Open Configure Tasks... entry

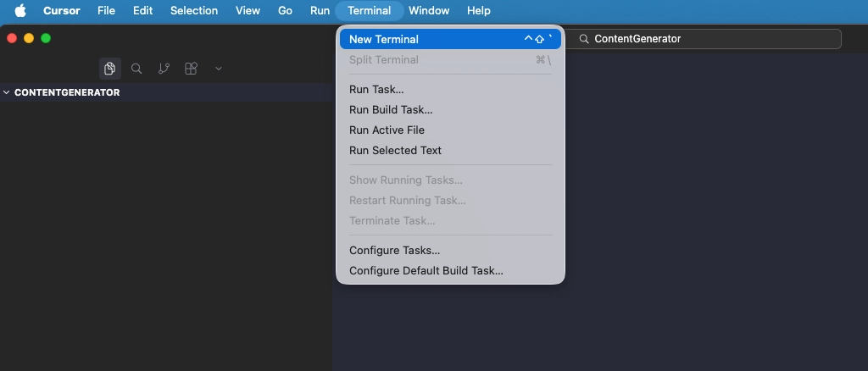(x=394, y=250)
